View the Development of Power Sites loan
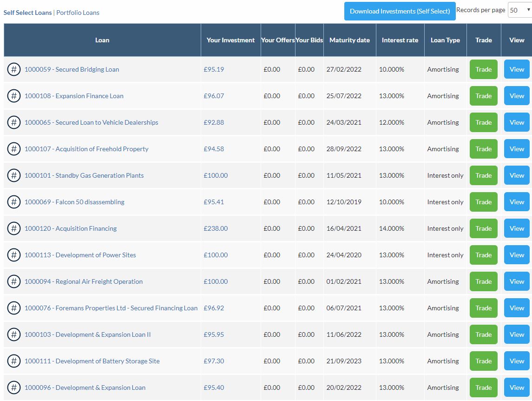This screenshot has width=532, height=401. [517, 255]
